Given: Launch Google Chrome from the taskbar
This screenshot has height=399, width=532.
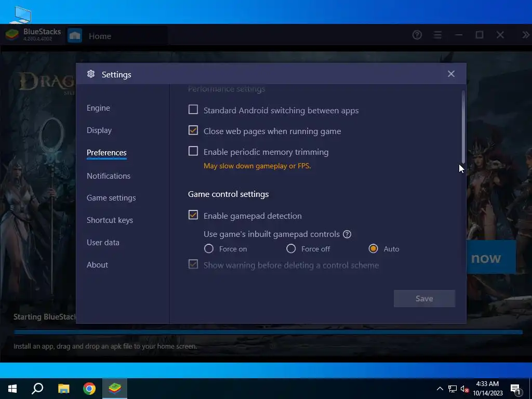Looking at the screenshot, I should pos(89,389).
